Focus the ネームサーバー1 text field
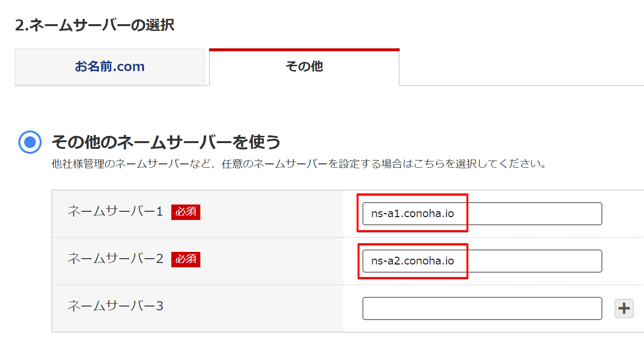This screenshot has width=644, height=351. pos(481,214)
